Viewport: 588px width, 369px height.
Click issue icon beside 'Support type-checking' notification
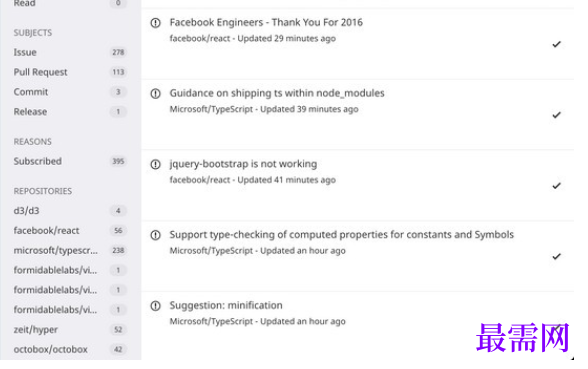click(155, 235)
